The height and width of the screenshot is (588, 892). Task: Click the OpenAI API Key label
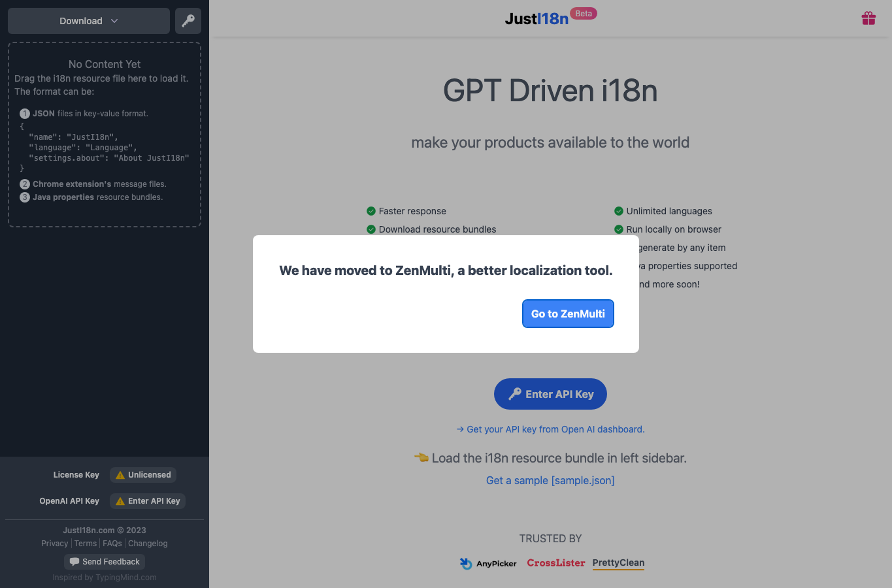[x=69, y=501]
